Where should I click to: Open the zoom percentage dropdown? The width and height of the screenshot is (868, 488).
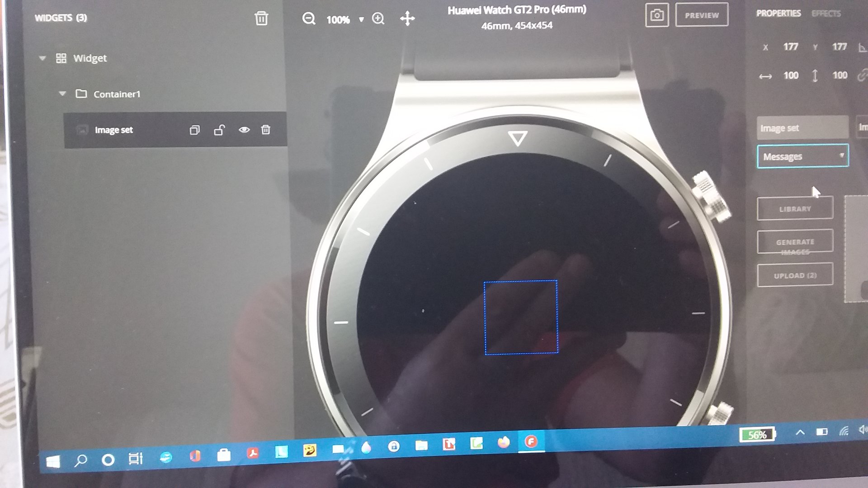pyautogui.click(x=361, y=19)
